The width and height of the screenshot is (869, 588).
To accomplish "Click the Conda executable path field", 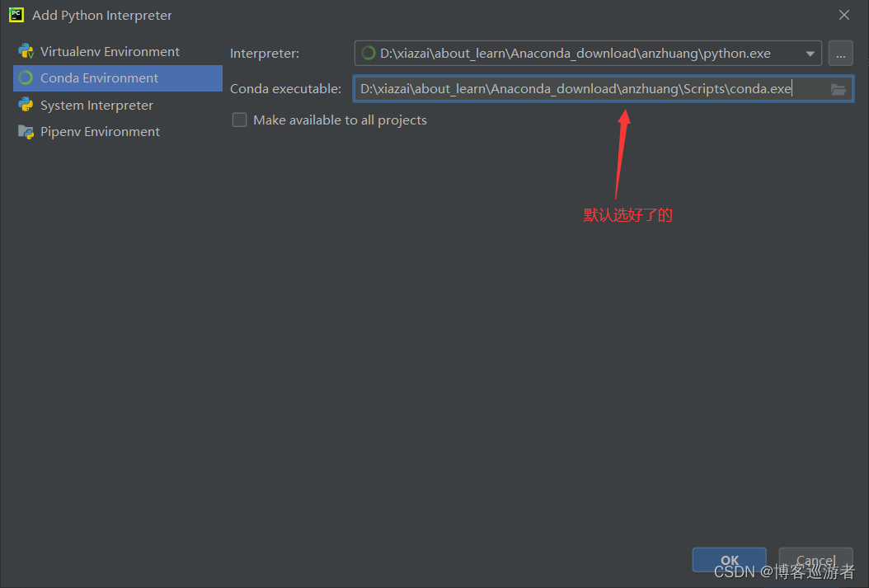I will click(x=603, y=89).
